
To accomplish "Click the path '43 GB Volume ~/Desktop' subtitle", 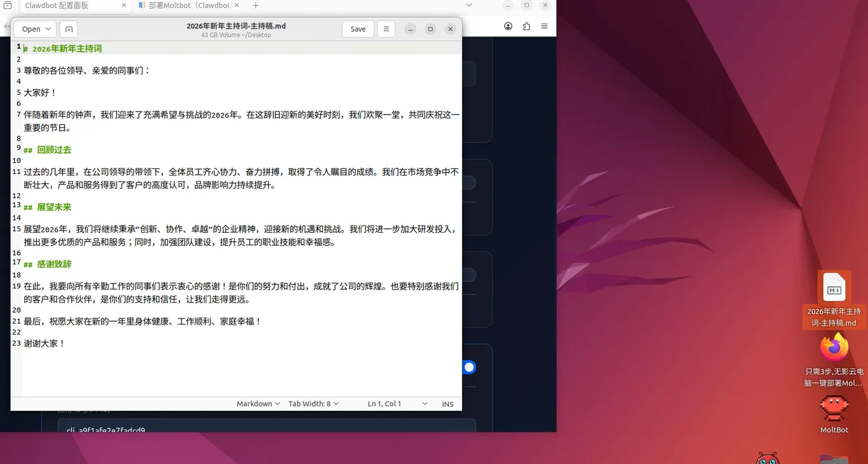I will (x=236, y=35).
